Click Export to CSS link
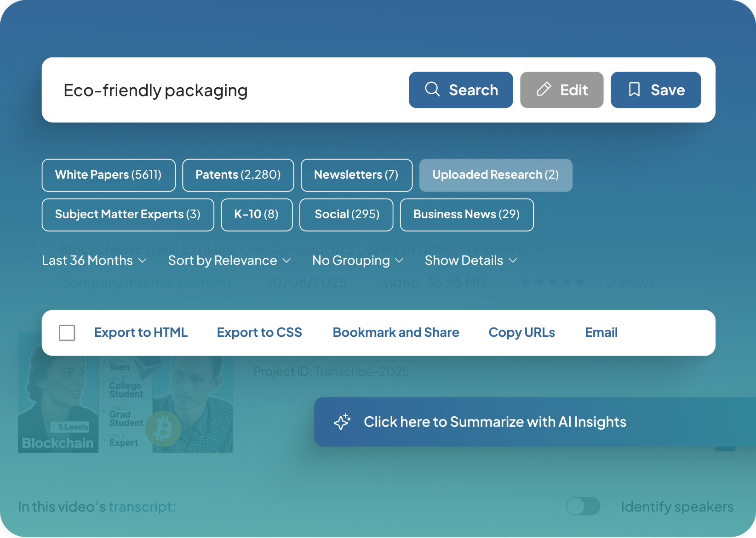 [259, 332]
